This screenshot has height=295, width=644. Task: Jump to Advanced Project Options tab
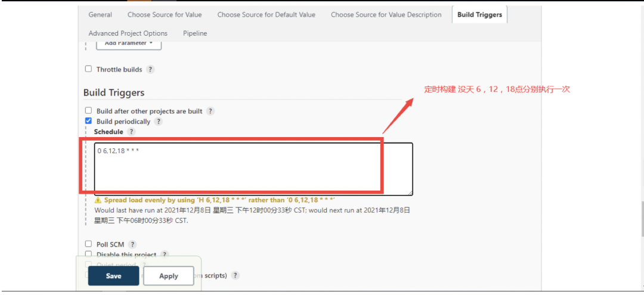click(x=128, y=33)
